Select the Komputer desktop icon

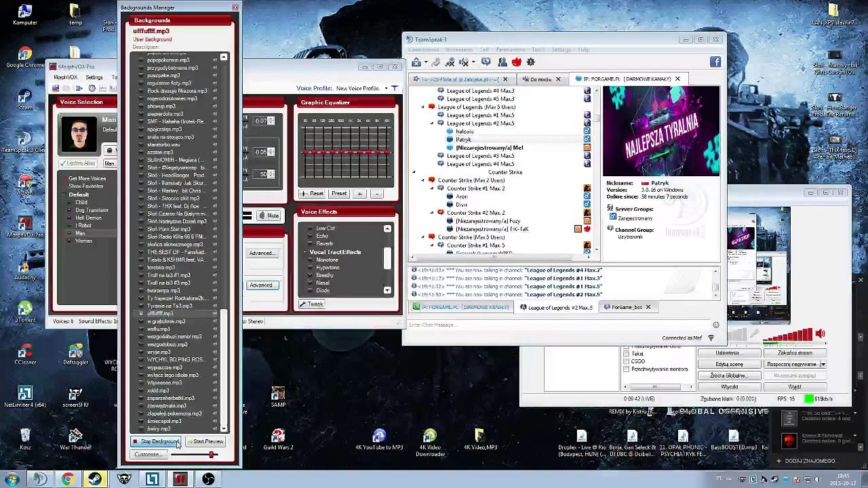(x=25, y=15)
